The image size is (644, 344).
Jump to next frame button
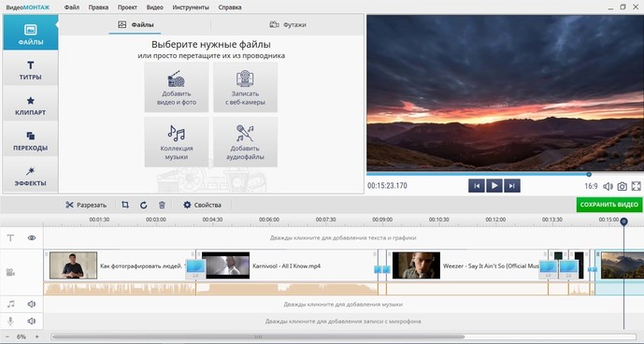(512, 186)
